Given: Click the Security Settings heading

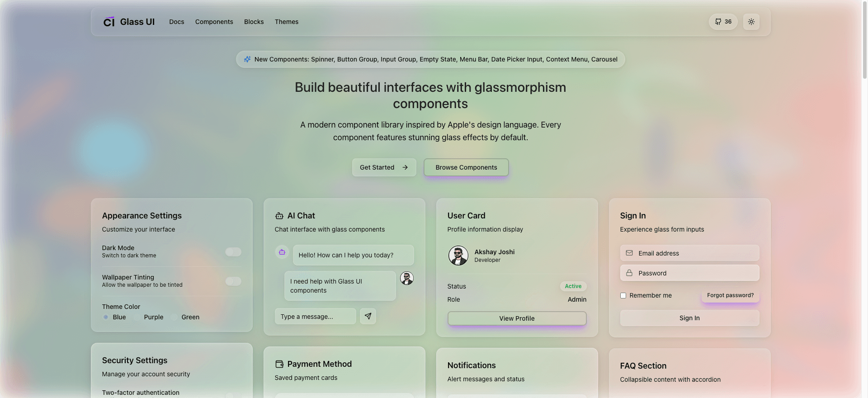Looking at the screenshot, I should 135,360.
